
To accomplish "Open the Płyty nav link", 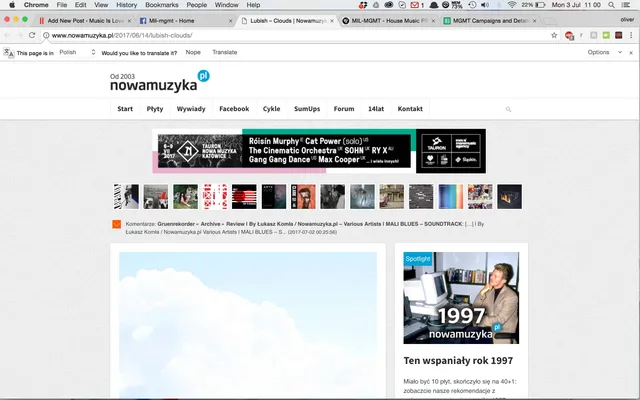I will [155, 109].
